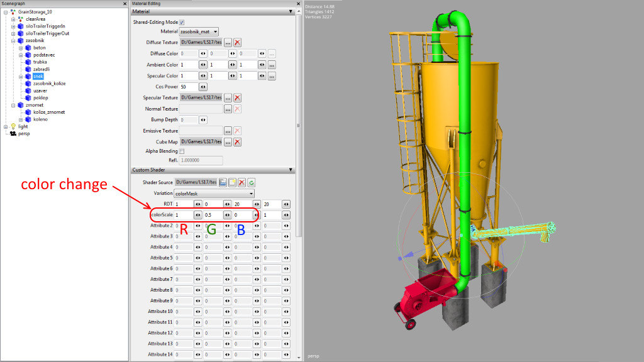
Task: Expand the siloTrailerTriggerIn node
Action: coord(13,26)
